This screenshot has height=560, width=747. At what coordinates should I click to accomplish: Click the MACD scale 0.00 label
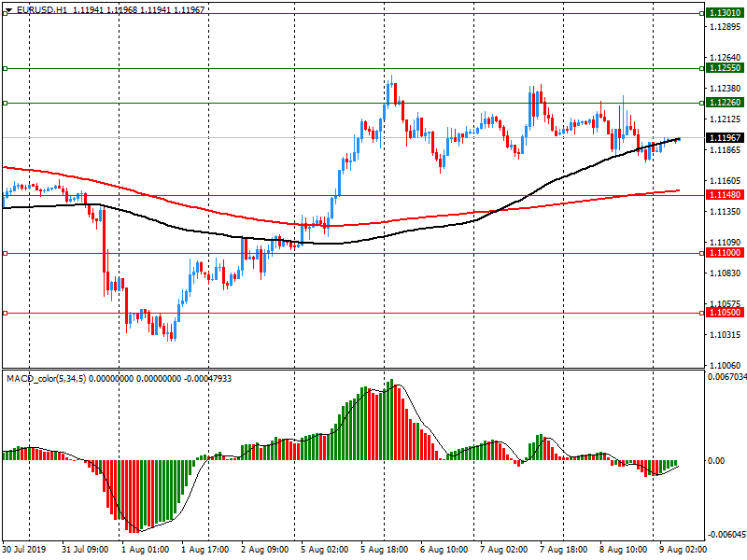tap(716, 461)
